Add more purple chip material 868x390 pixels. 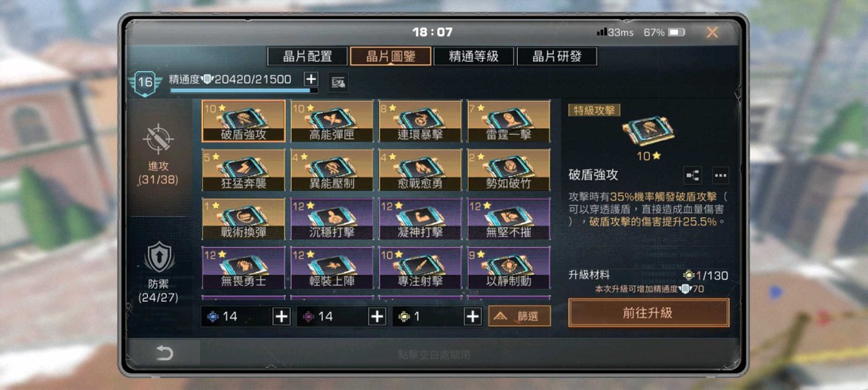coord(377,316)
